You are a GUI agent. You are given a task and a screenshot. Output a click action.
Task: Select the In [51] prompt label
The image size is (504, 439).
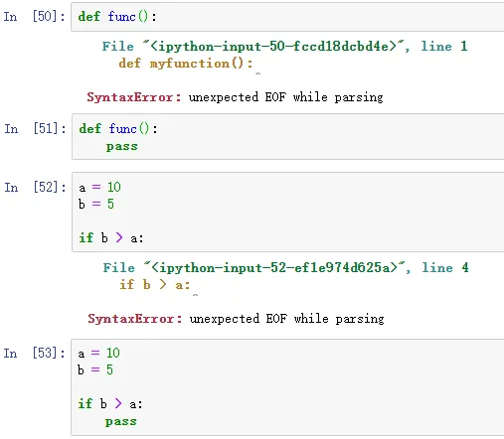35,128
